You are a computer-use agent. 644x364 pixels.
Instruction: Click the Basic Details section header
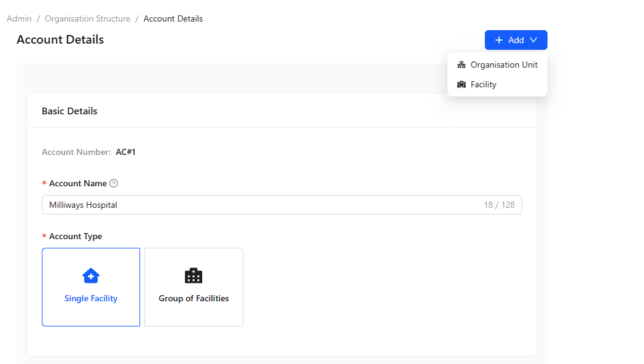tap(69, 111)
